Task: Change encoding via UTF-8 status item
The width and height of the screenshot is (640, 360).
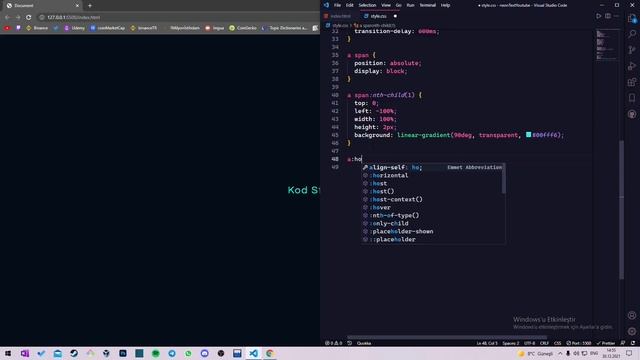Action: pyautogui.click(x=529, y=343)
